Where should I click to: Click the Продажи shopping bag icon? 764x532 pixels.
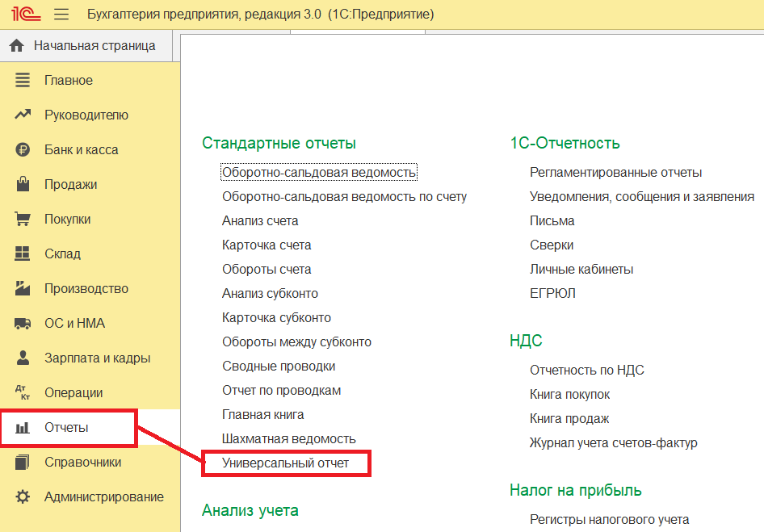click(23, 184)
